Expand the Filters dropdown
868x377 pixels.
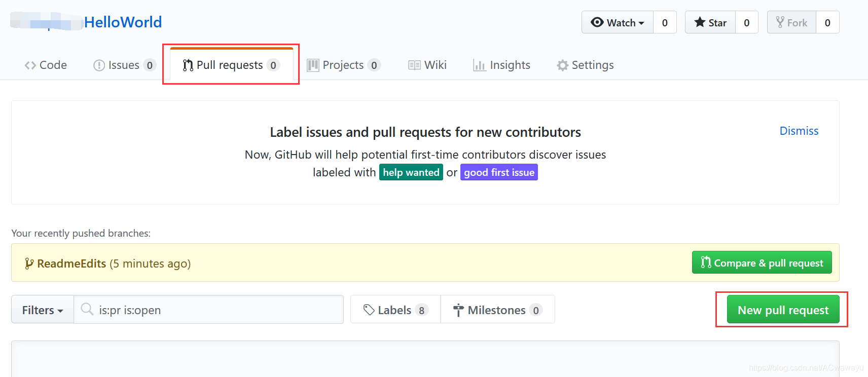[x=43, y=310]
